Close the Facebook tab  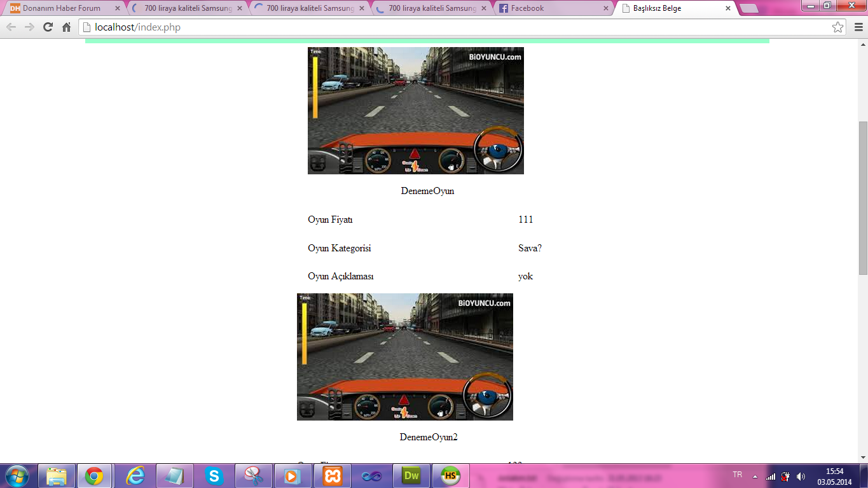[605, 8]
